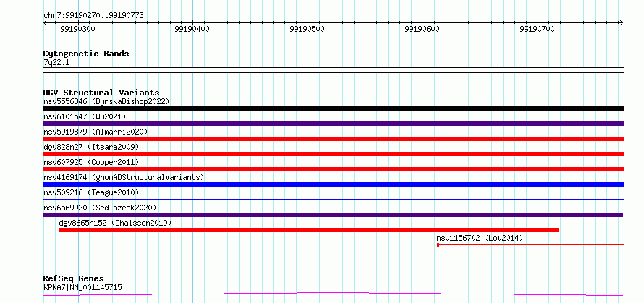Click the DGV Structural Variants track title
Viewport: 644px width, 303px height.
(x=101, y=93)
